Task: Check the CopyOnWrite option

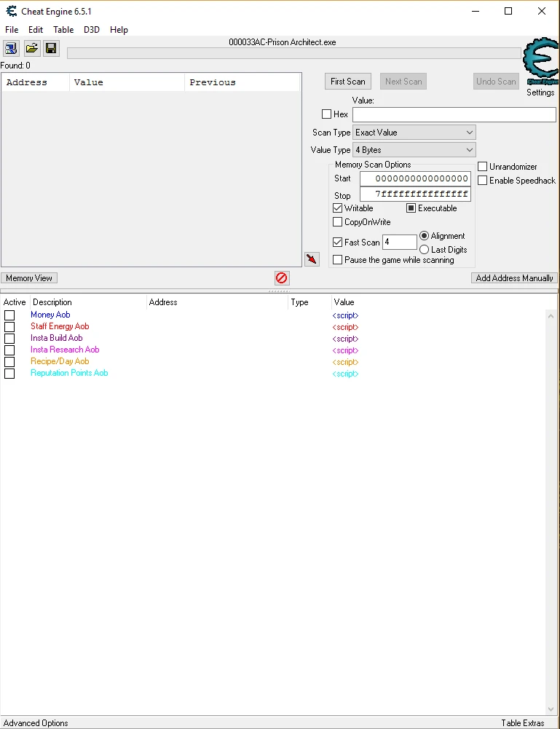Action: (x=337, y=222)
